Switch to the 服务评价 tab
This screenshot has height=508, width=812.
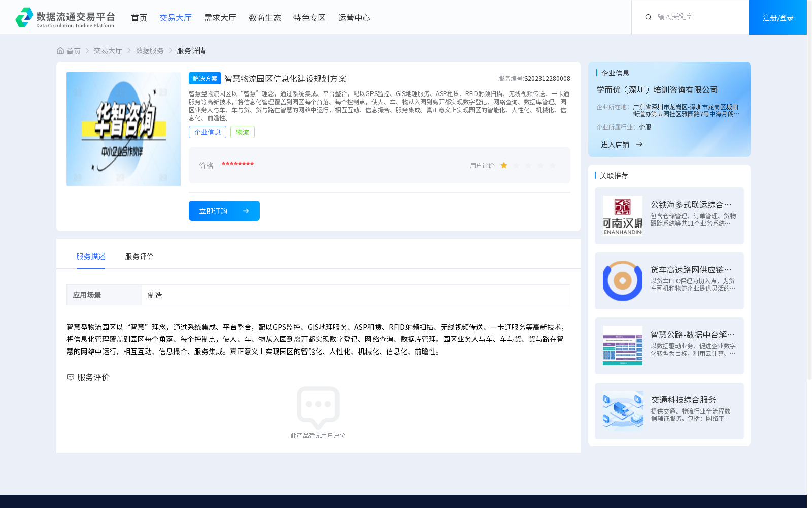[140, 257]
